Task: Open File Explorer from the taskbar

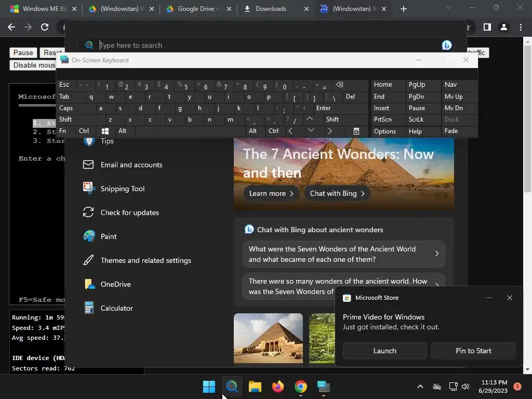Action: [255, 387]
